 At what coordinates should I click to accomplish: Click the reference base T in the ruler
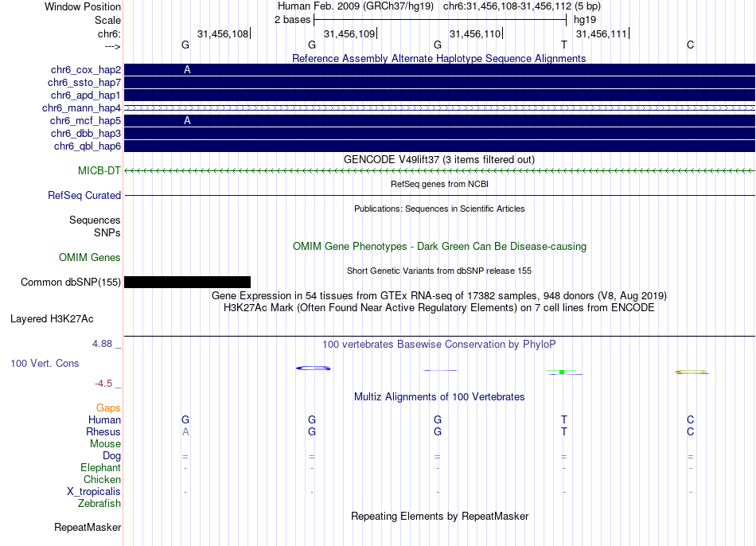(564, 45)
